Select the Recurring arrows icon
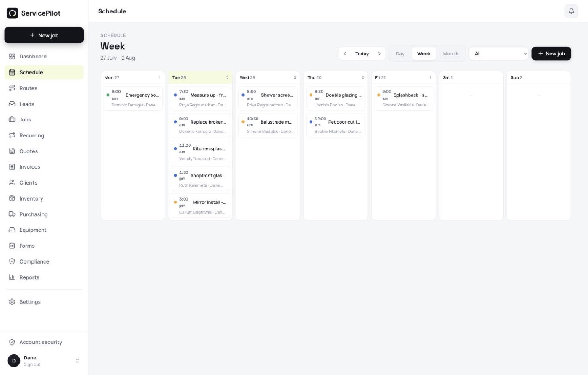 tap(12, 135)
